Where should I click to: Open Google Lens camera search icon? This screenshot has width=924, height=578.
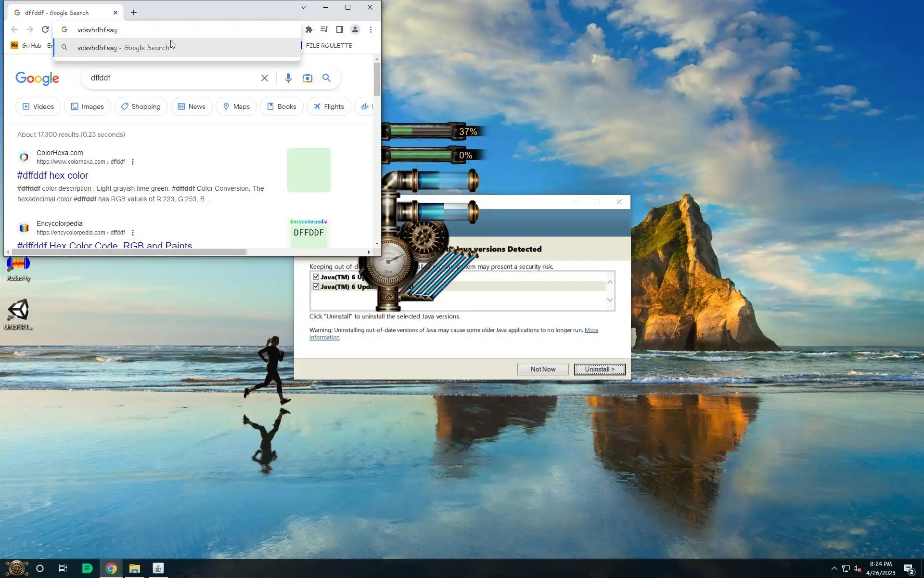307,78
